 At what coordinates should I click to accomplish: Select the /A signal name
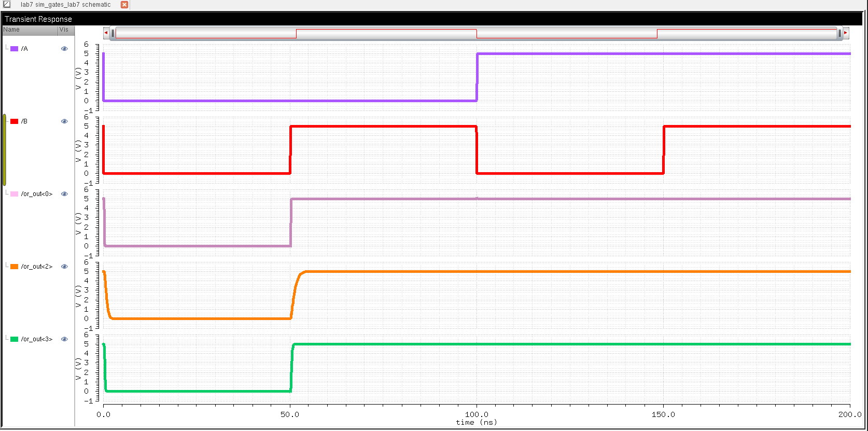pos(24,49)
